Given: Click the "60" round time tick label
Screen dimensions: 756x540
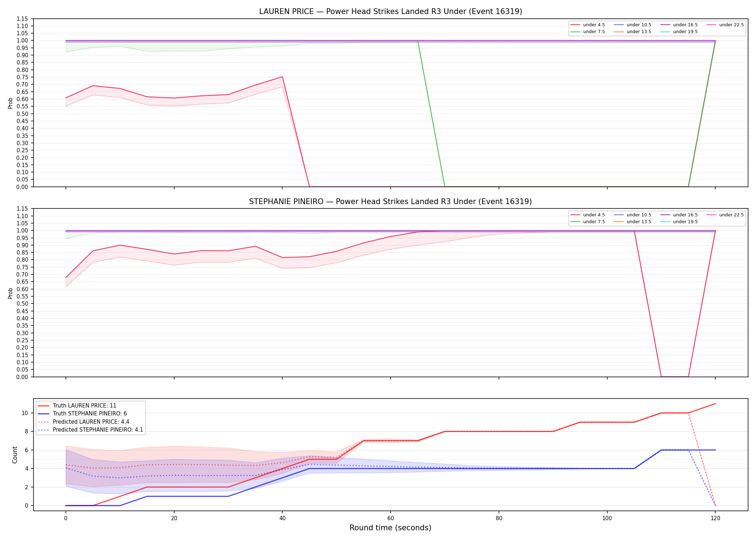Looking at the screenshot, I should [x=391, y=518].
